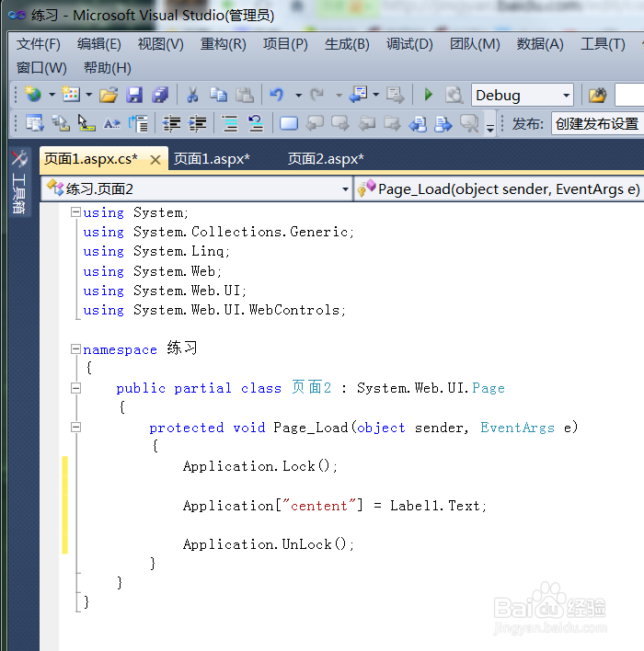The image size is (644, 651).
Task: Open the Redo history dropdown arrow
Action: point(339,95)
